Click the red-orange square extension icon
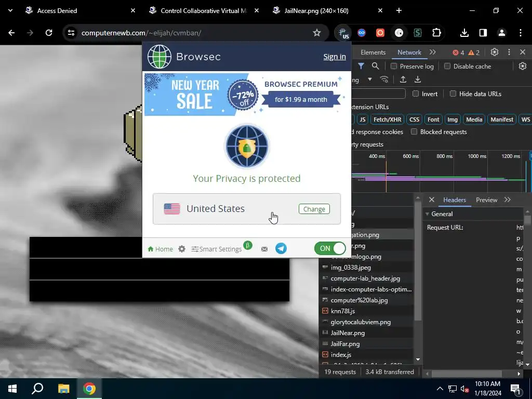This screenshot has height=399, width=532. pyautogui.click(x=380, y=33)
